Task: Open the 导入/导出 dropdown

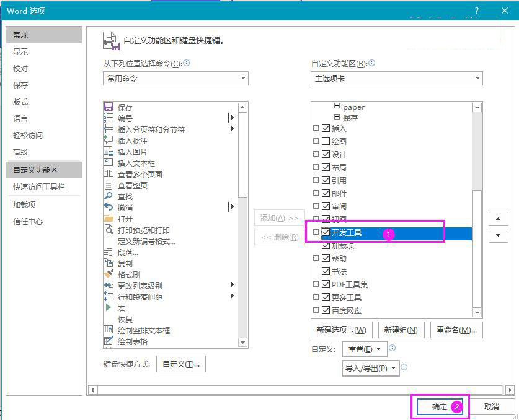Action: click(x=370, y=368)
